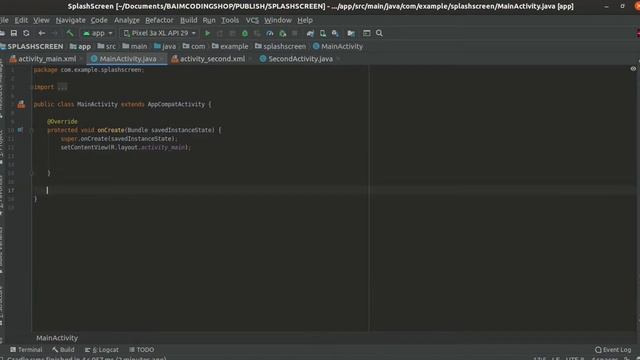640x360 pixels.
Task: Open the Code menu
Action: click(99, 20)
